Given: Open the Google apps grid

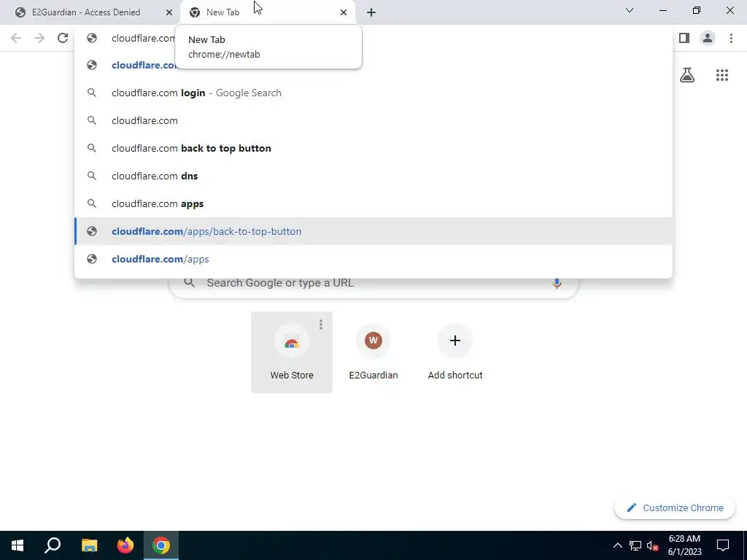Looking at the screenshot, I should click(721, 75).
